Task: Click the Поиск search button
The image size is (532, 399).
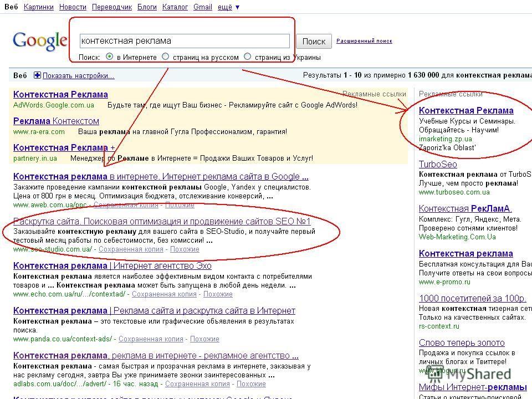Action: (x=314, y=42)
